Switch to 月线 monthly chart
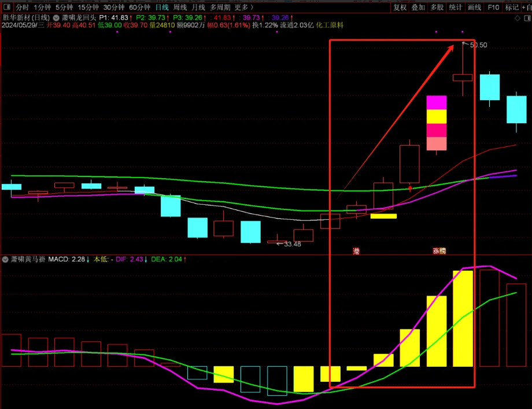This screenshot has width=532, height=409. (198, 8)
